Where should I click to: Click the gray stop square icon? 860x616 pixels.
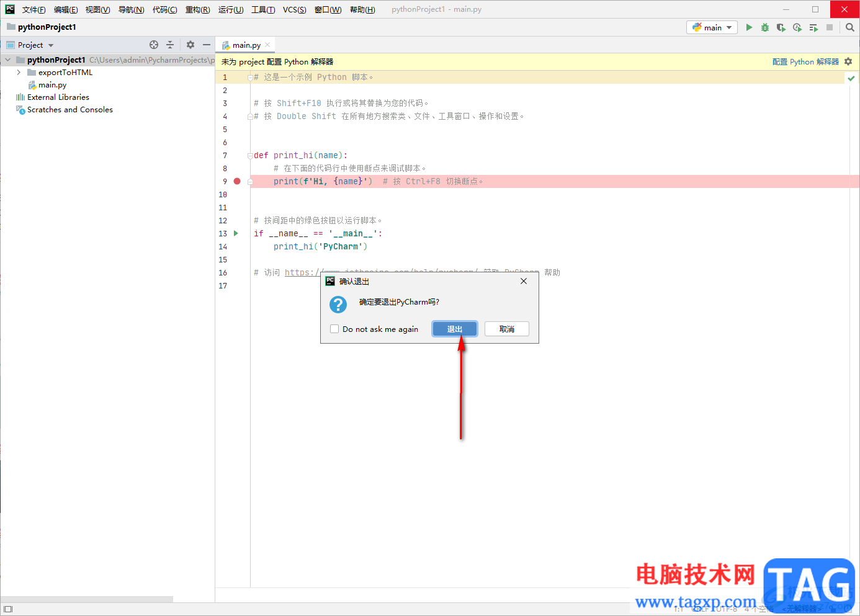pos(830,27)
